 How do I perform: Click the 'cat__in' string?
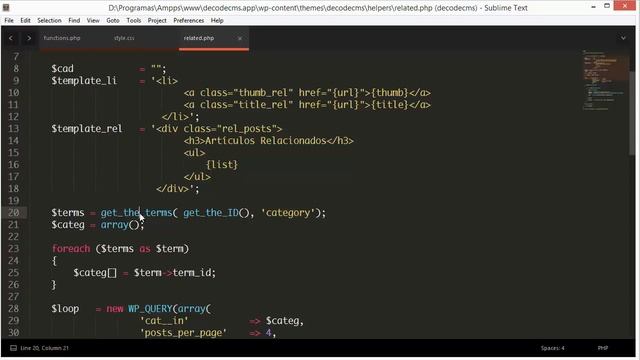coord(164,321)
